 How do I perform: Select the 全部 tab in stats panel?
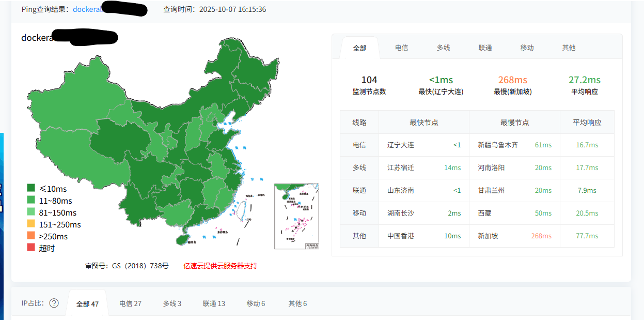point(359,48)
